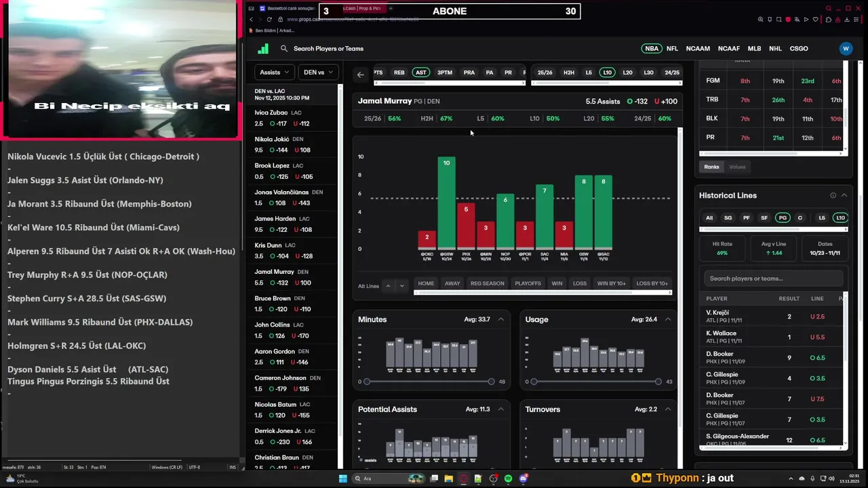Switch to the NCAAM league tab
Screen dimensions: 868x488
(698, 49)
